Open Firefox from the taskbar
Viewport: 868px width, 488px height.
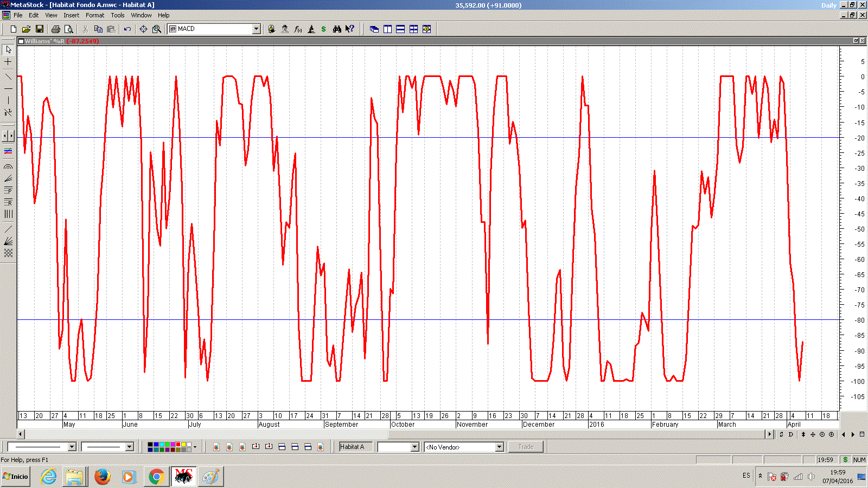coord(102,477)
